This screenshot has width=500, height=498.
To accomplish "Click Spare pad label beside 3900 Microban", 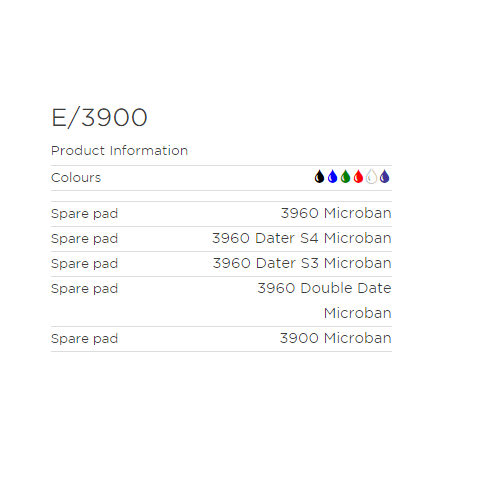I will point(85,339).
